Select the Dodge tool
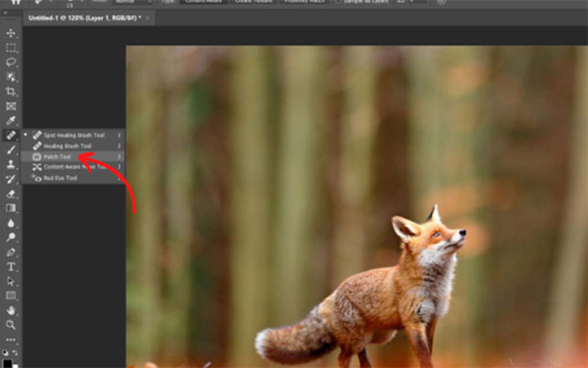 [11, 237]
